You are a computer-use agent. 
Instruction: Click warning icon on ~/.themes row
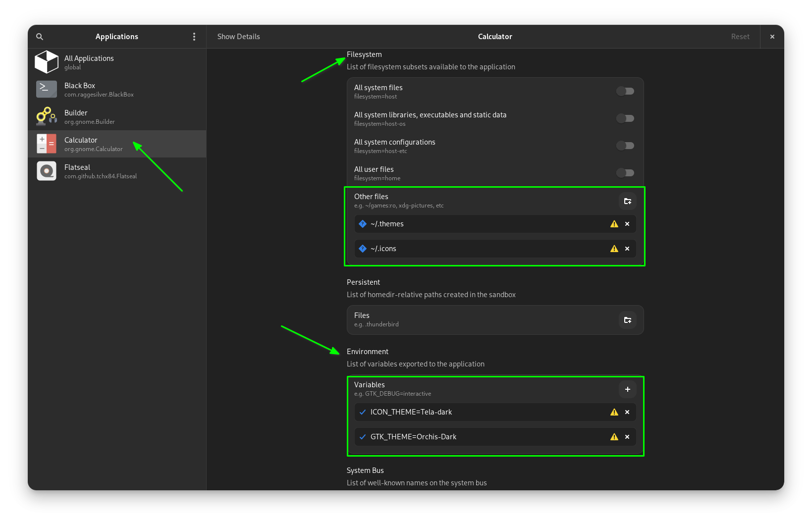tap(614, 224)
